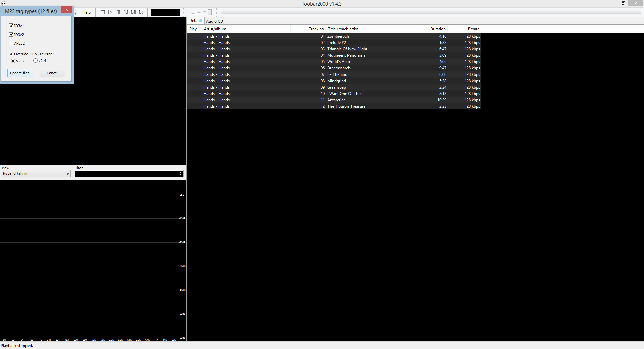The image size is (644, 349).
Task: Select the track Dreamsearch
Action: [x=334, y=68]
